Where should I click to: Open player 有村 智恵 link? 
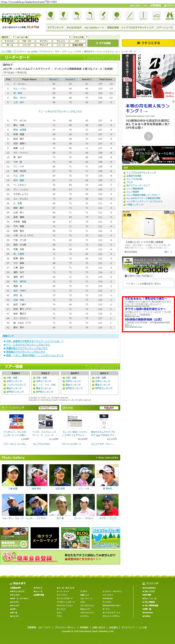[x=19, y=180]
